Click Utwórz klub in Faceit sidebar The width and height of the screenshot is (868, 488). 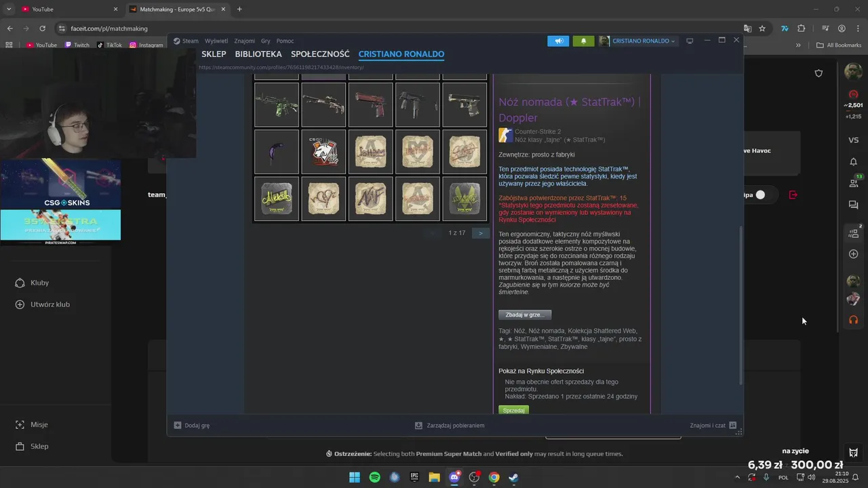43,304
